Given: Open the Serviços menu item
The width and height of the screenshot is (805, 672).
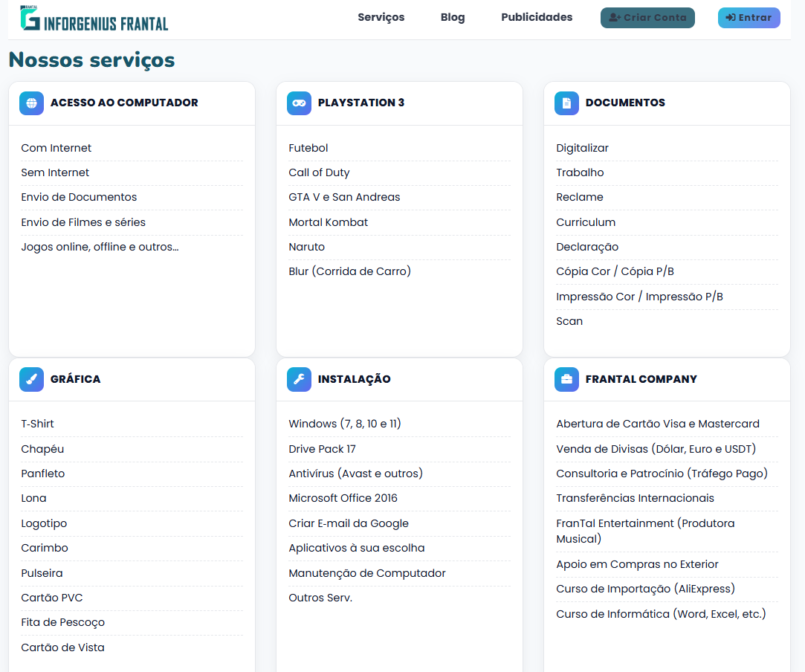Looking at the screenshot, I should (381, 17).
